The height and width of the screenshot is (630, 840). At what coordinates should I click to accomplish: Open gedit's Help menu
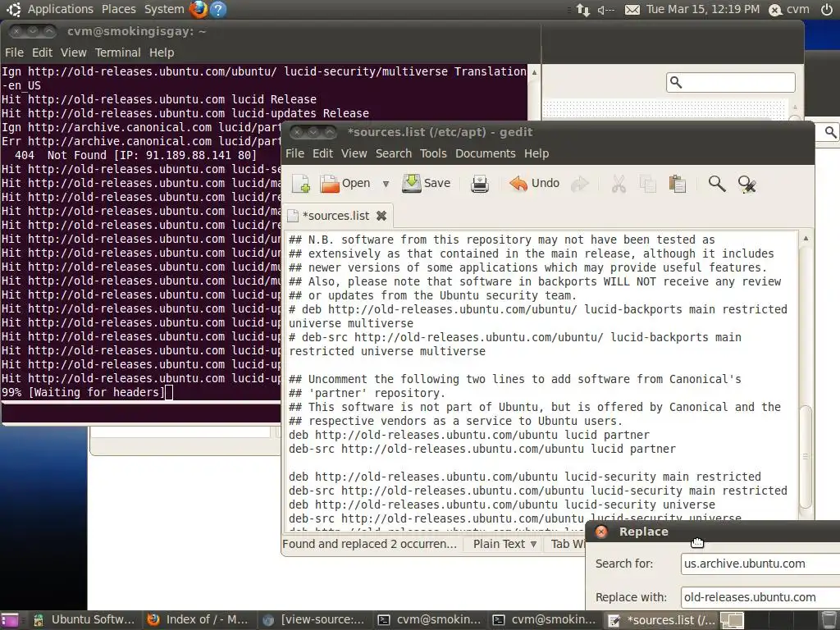[536, 153]
